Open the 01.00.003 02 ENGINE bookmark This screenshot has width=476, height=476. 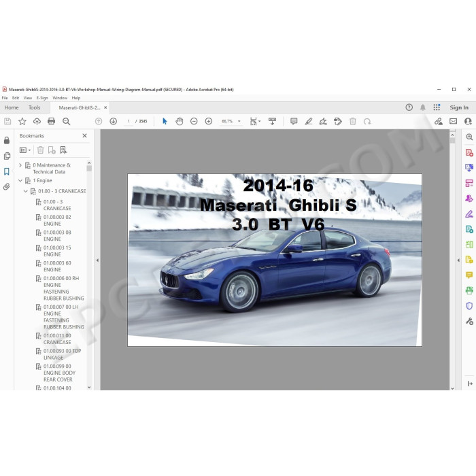tap(57, 220)
